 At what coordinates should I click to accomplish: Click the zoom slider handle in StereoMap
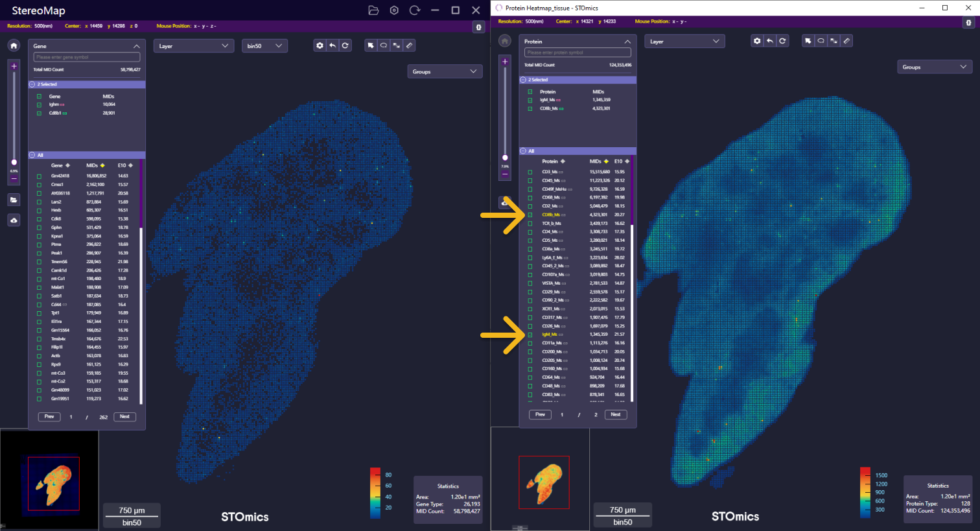click(14, 162)
